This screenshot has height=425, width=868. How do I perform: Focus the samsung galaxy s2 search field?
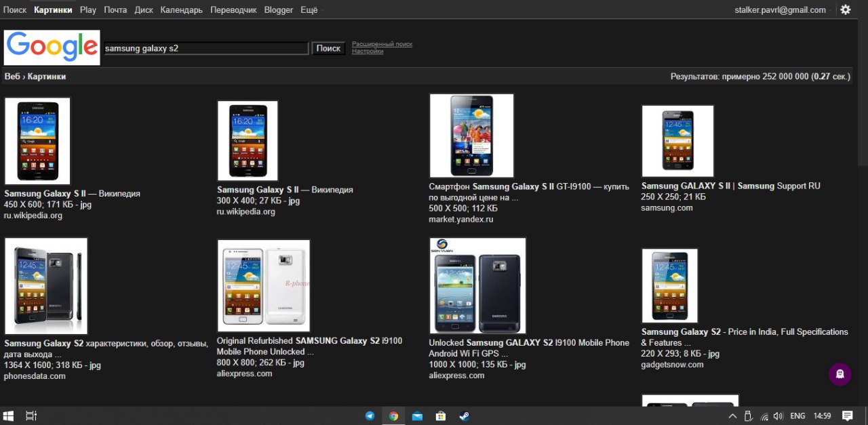206,49
